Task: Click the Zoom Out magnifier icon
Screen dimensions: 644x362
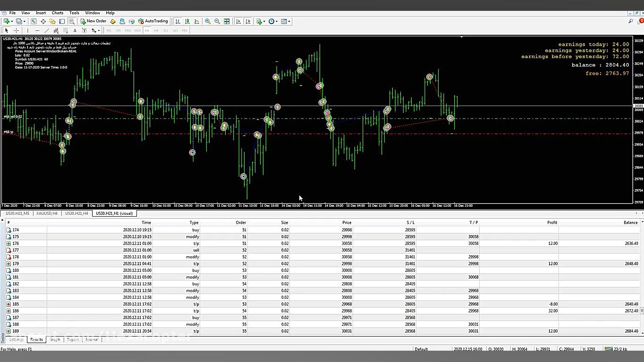Action: coord(217,21)
